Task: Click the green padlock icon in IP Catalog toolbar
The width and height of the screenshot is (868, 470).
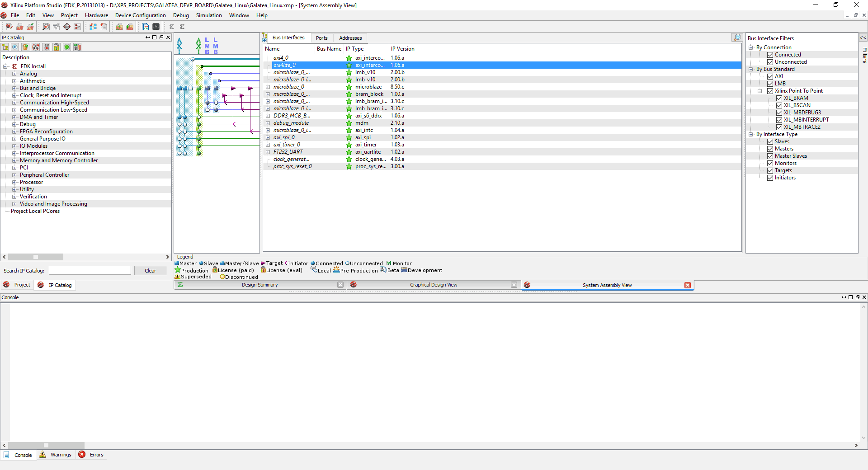Action: click(57, 47)
